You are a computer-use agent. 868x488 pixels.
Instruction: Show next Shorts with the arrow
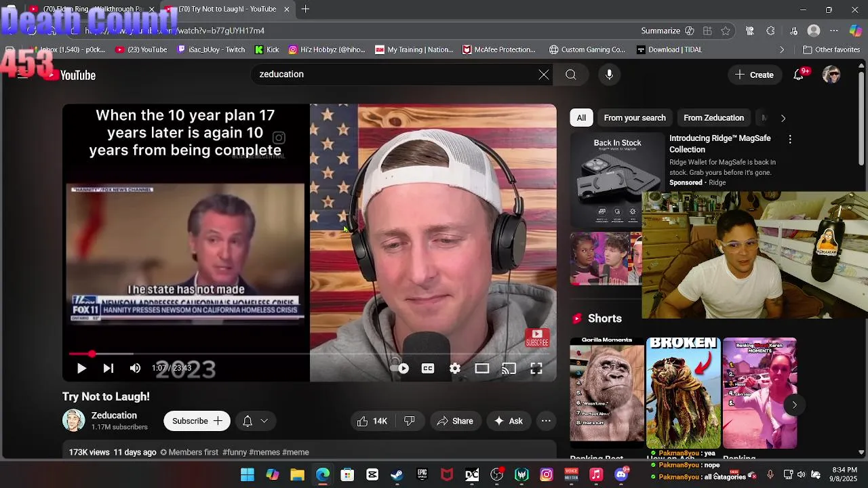(x=794, y=405)
